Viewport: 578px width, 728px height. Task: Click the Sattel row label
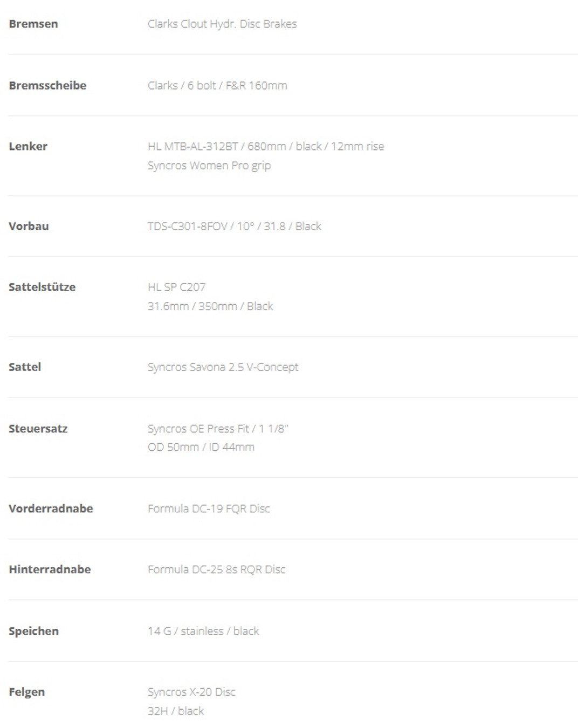25,367
